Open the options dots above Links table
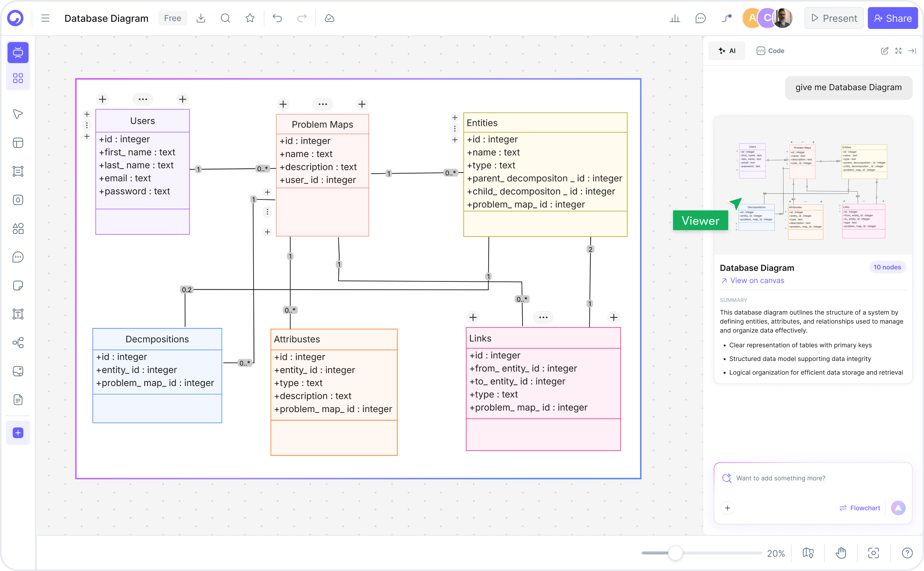Image resolution: width=924 pixels, height=571 pixels. pyautogui.click(x=544, y=317)
